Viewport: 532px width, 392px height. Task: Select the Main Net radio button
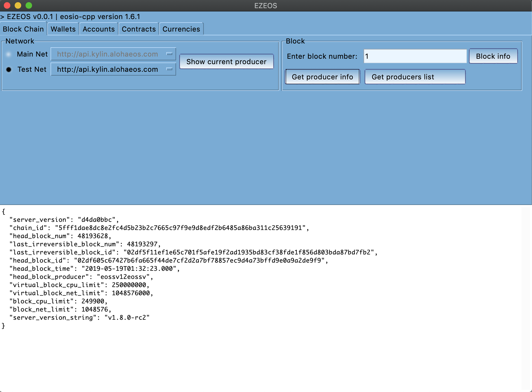[x=9, y=54]
